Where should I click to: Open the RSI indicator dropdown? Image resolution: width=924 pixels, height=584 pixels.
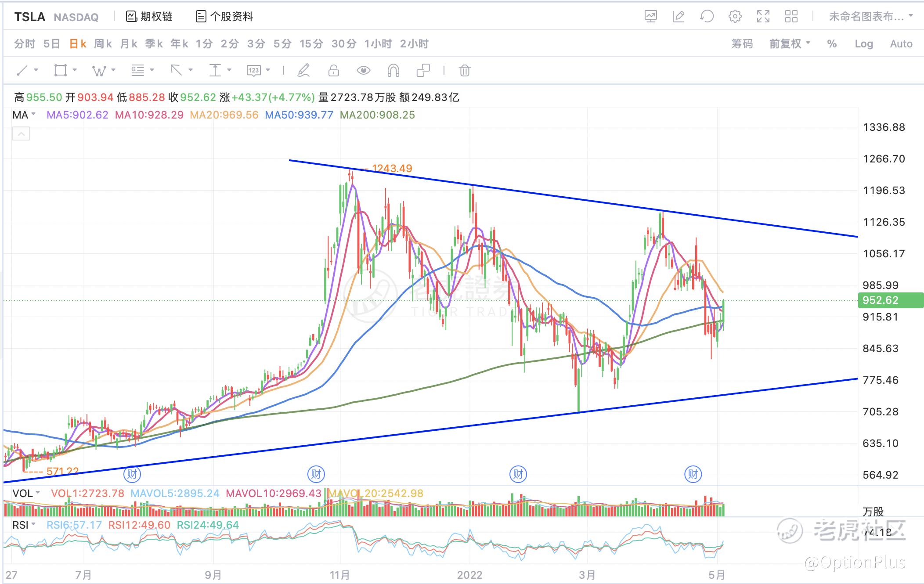pos(24,525)
